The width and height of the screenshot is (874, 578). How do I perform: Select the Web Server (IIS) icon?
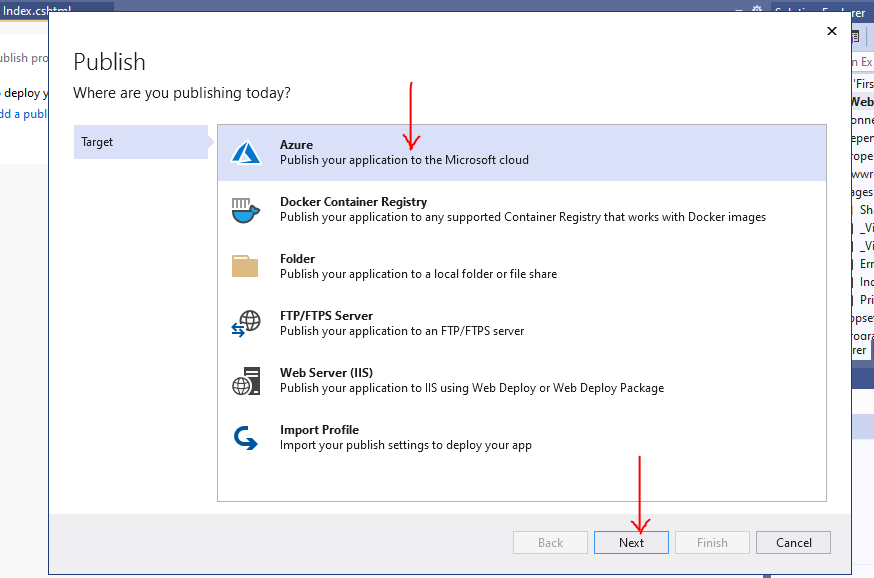[x=246, y=381]
